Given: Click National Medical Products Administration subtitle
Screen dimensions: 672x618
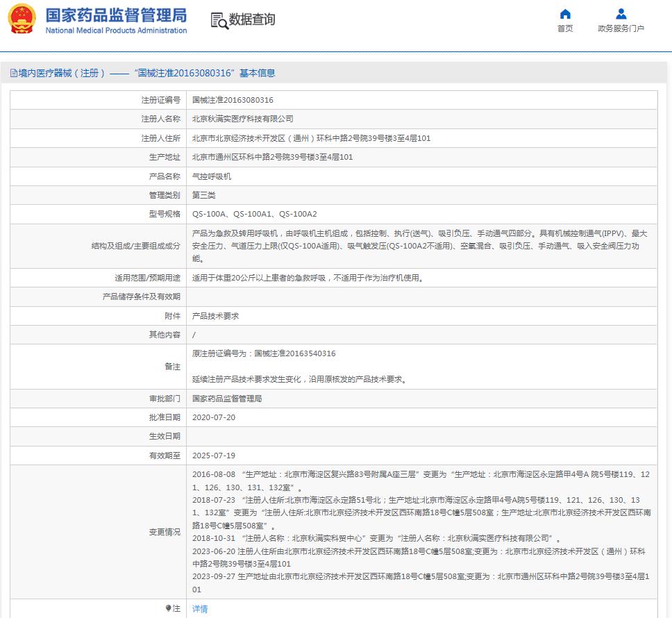Looking at the screenshot, I should pos(116,31).
